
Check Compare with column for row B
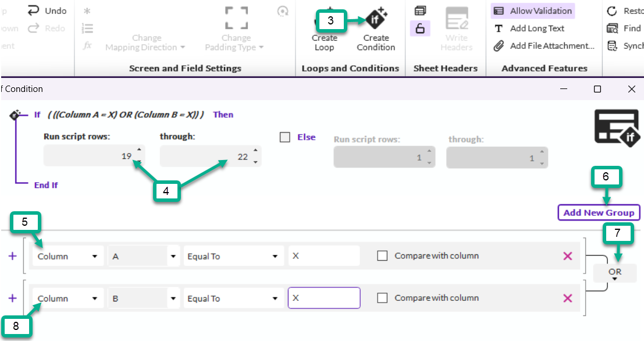coord(382,299)
